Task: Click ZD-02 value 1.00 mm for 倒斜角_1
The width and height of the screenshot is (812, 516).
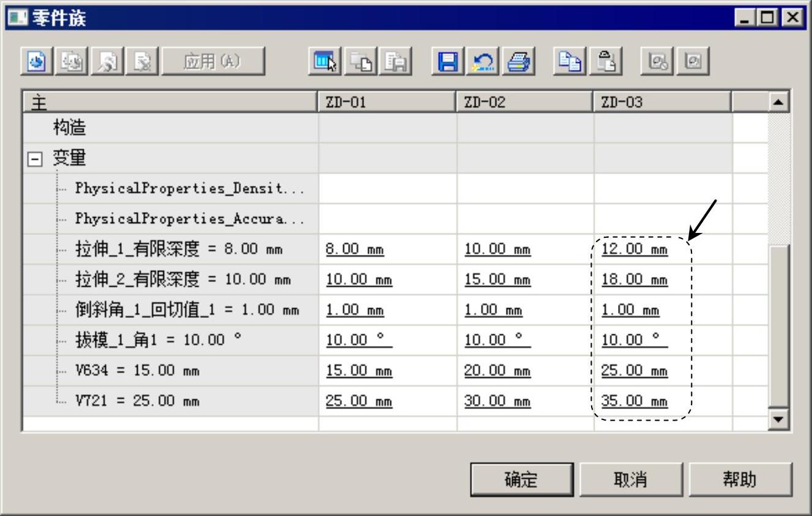Action: click(x=493, y=310)
